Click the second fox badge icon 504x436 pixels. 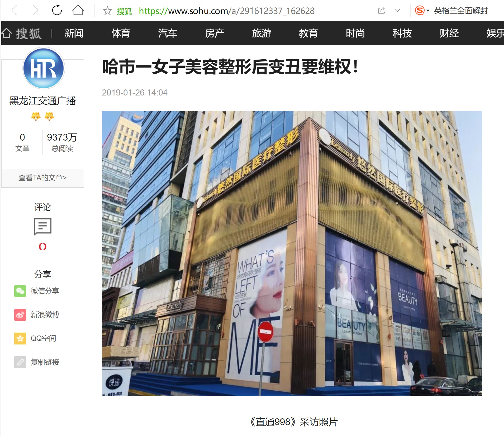point(49,116)
